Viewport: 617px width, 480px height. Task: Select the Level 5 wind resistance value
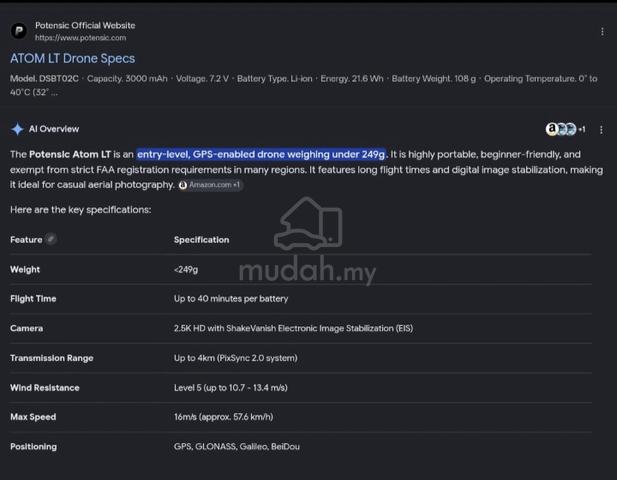tap(231, 388)
